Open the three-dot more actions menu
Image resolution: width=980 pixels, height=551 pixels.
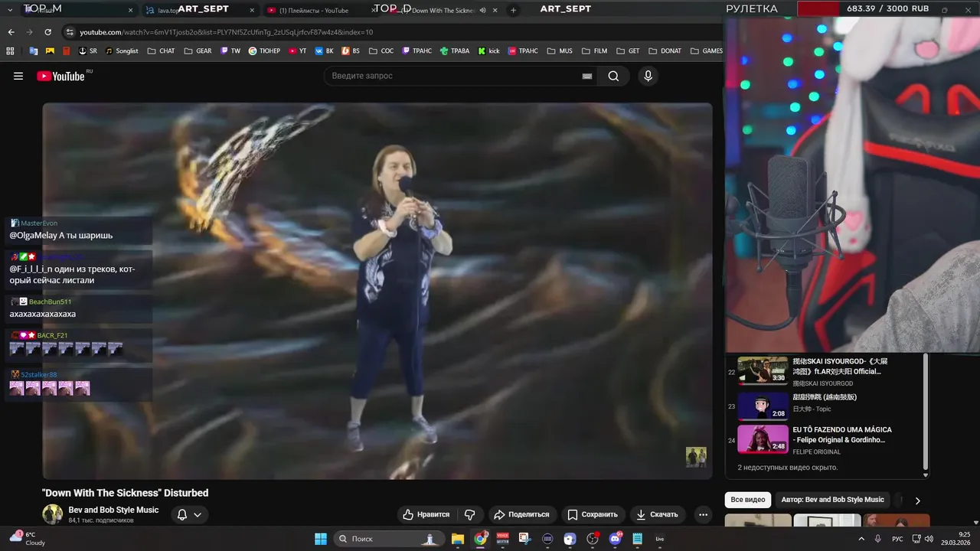coord(703,514)
